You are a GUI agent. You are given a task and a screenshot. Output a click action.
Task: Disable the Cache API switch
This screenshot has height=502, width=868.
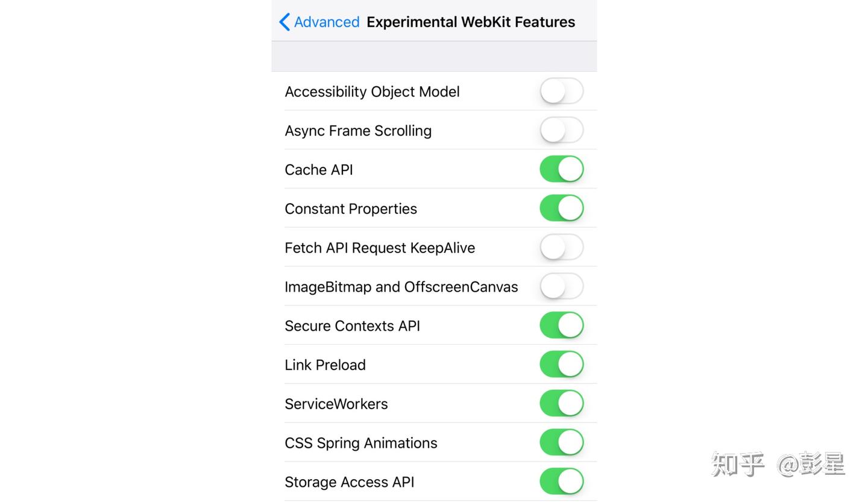click(x=561, y=169)
